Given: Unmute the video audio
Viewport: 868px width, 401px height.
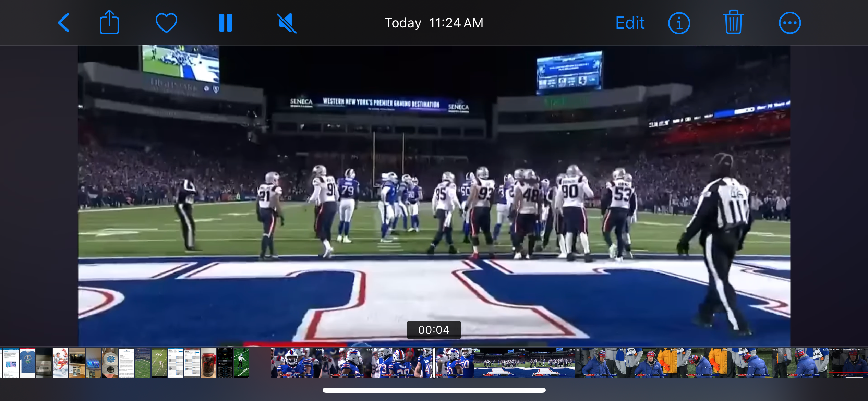Looking at the screenshot, I should pyautogui.click(x=286, y=23).
